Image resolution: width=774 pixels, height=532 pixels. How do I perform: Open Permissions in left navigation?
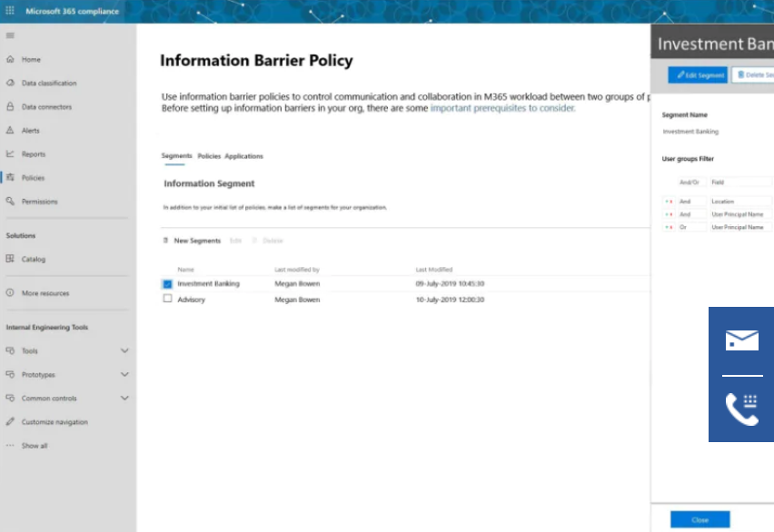pos(39,202)
